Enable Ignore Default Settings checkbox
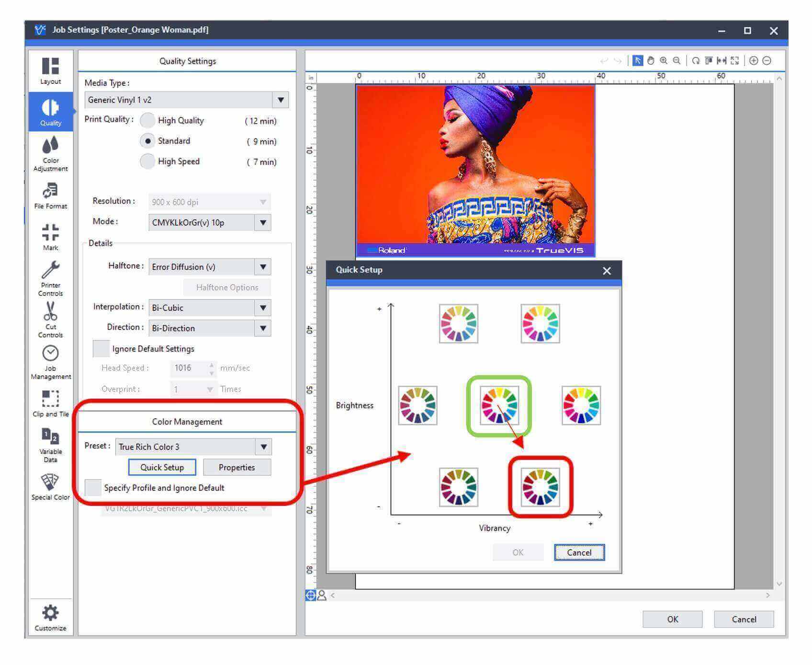 tap(101, 349)
